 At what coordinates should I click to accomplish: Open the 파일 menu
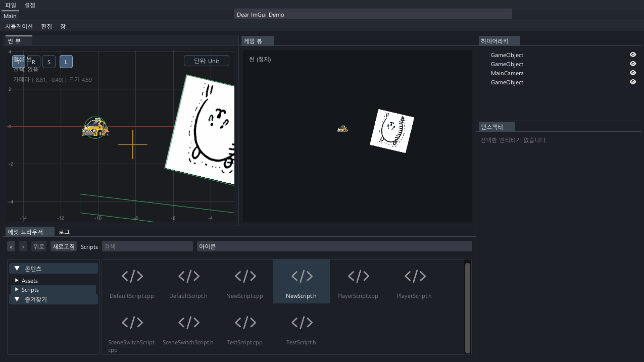pyautogui.click(x=11, y=5)
